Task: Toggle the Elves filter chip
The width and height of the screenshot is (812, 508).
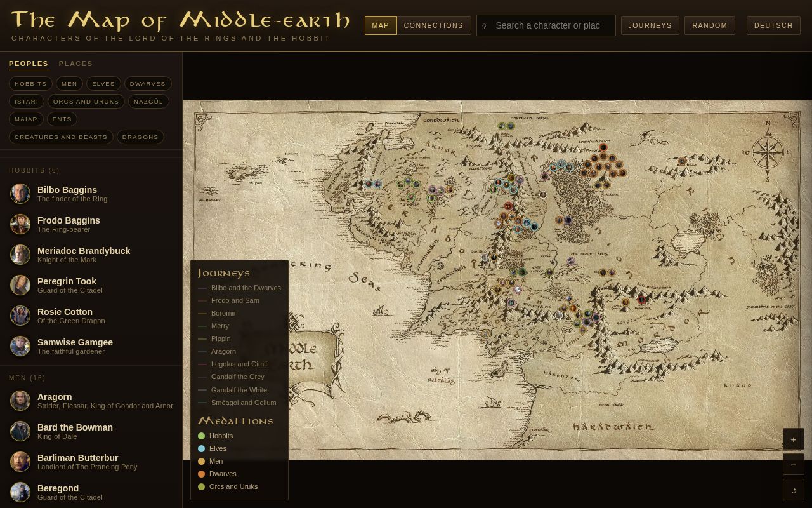Action: (103, 84)
